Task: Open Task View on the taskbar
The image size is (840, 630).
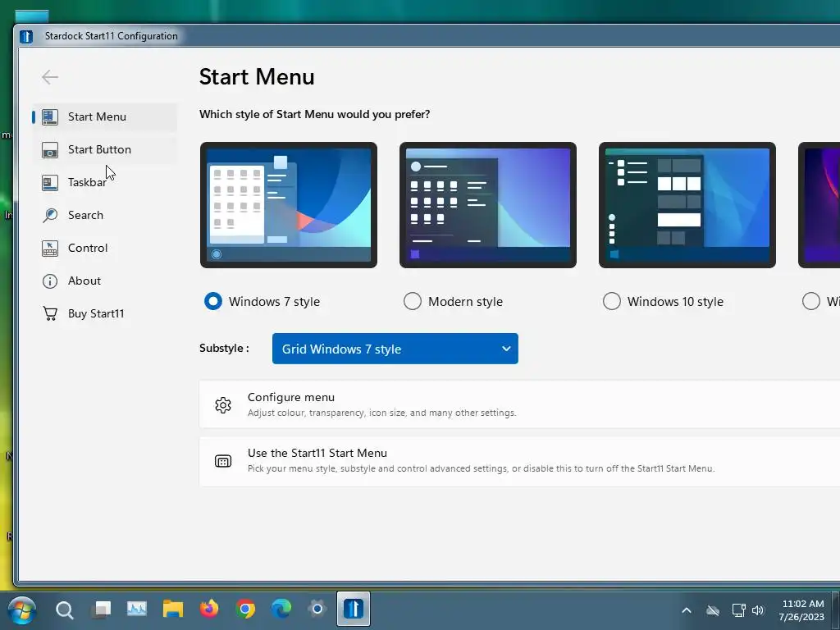Action: pos(101,609)
